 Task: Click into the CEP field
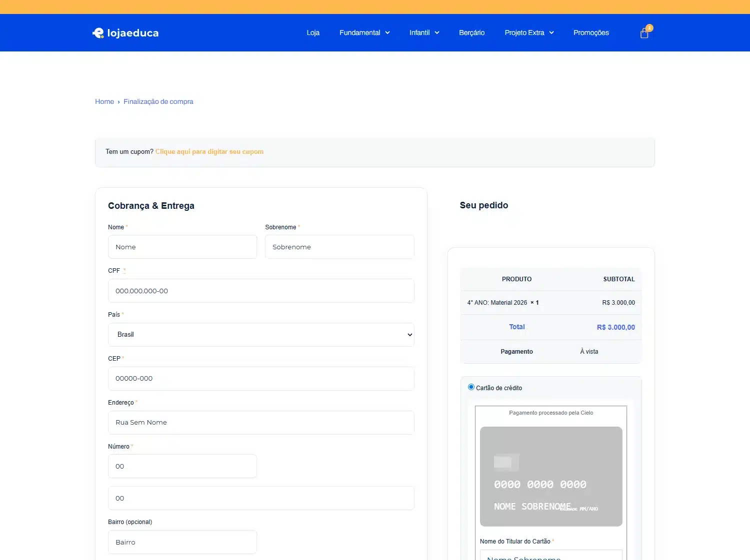(261, 379)
